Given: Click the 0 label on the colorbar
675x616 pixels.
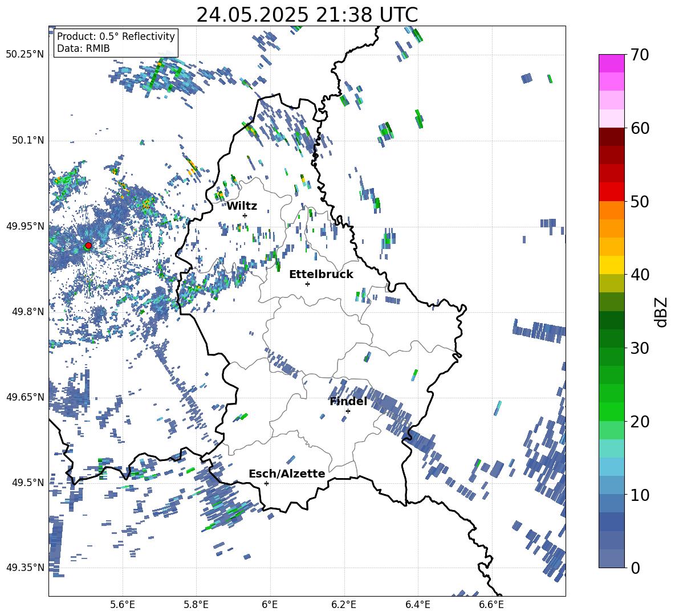Looking at the screenshot, I should (635, 568).
